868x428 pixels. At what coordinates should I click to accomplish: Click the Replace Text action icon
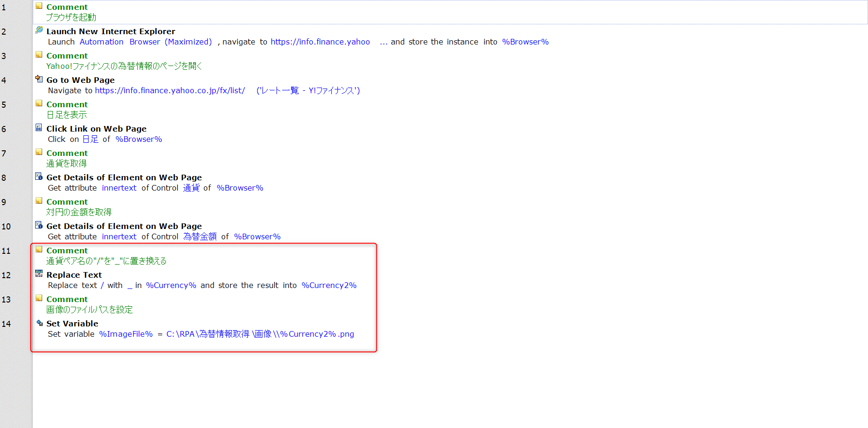pyautogui.click(x=39, y=274)
